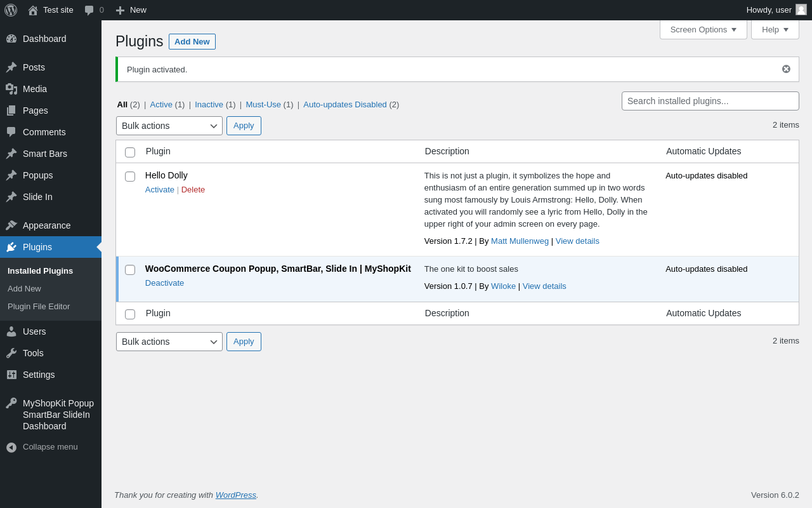Select the Hello Dolly plugin checkbox
The width and height of the screenshot is (812, 508).
pos(130,177)
